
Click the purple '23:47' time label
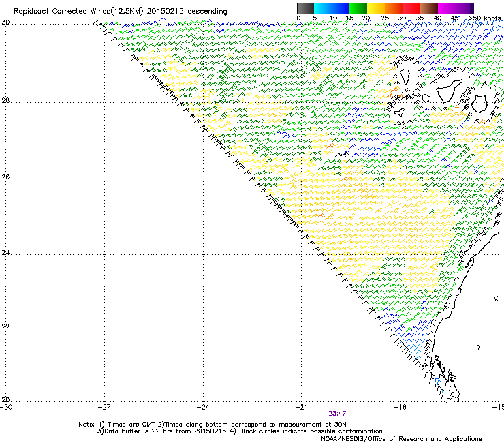click(337, 414)
